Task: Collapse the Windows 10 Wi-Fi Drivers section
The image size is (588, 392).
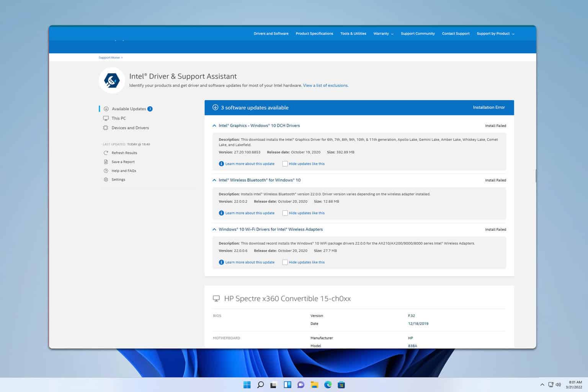Action: click(x=214, y=229)
